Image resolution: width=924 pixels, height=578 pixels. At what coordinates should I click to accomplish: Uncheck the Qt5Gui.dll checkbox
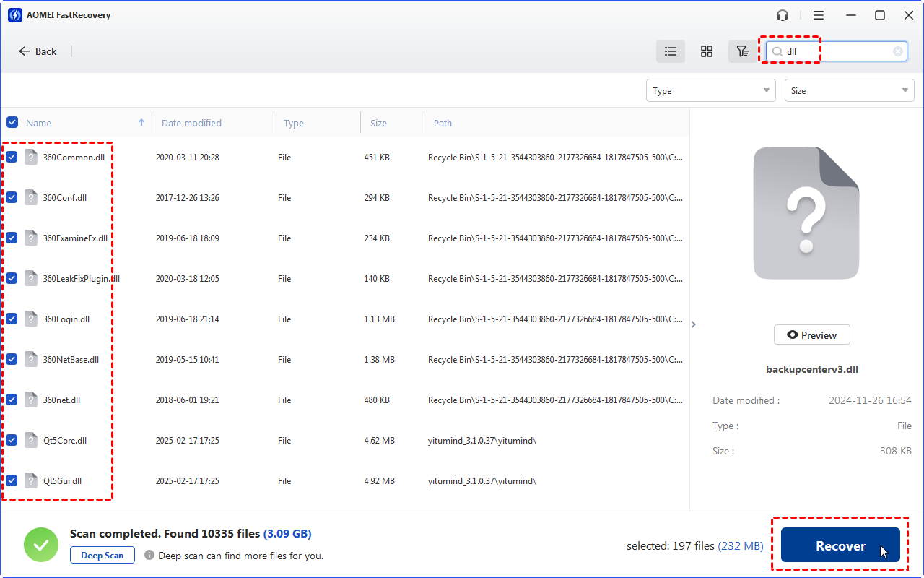tap(12, 480)
